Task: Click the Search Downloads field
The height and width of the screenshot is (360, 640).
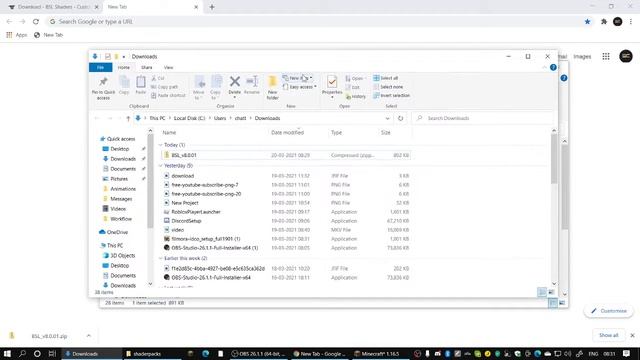Action: (483, 118)
